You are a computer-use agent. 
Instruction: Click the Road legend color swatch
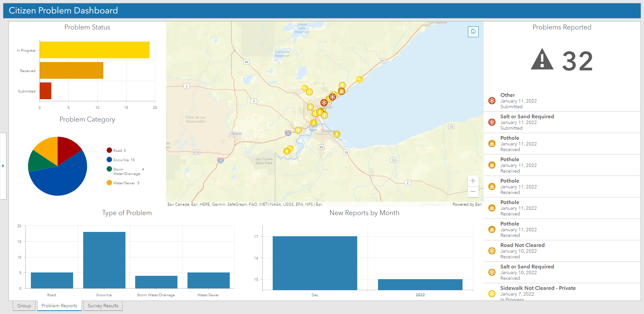click(x=109, y=150)
